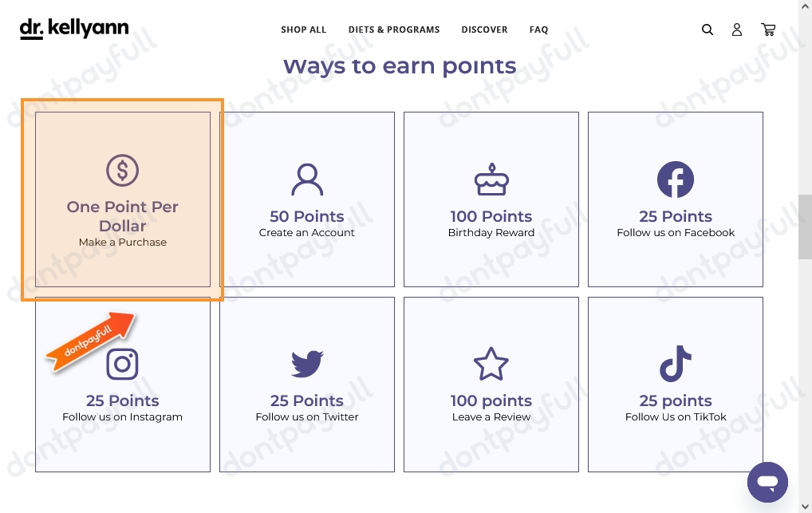This screenshot has height=513, width=812.
Task: Open the shopping cart icon
Action: click(768, 30)
